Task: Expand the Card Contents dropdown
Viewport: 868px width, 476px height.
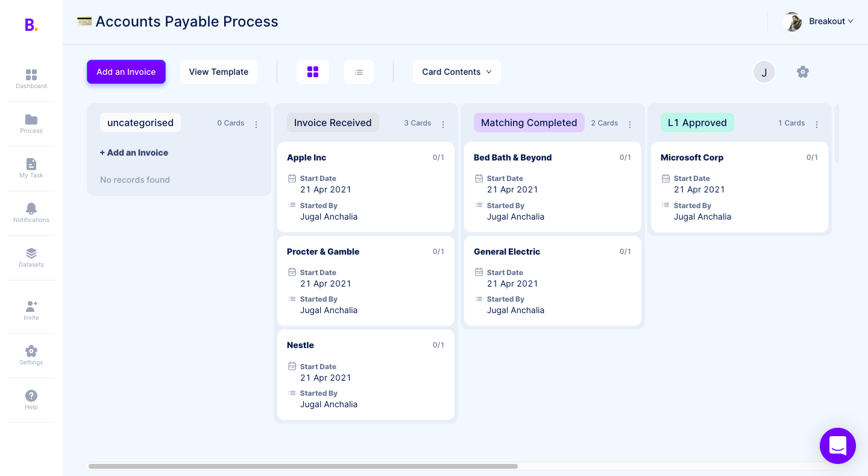Action: point(456,72)
